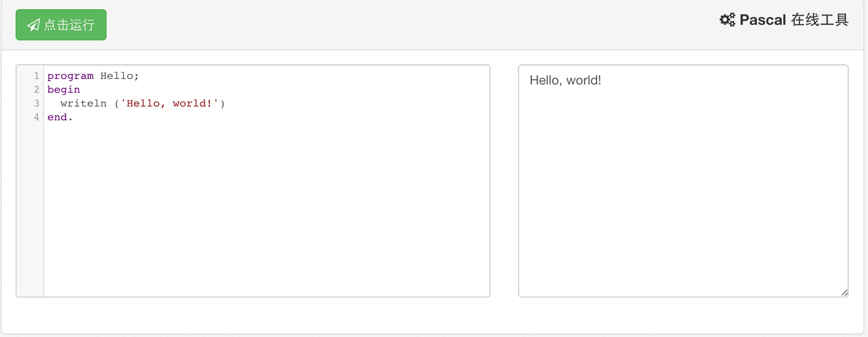Click the closing parenthesis on line 3
868x337 pixels.
coord(223,103)
